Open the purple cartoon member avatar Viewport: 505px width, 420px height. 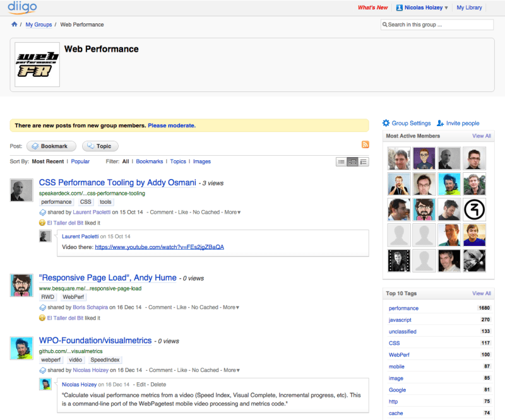(x=424, y=158)
